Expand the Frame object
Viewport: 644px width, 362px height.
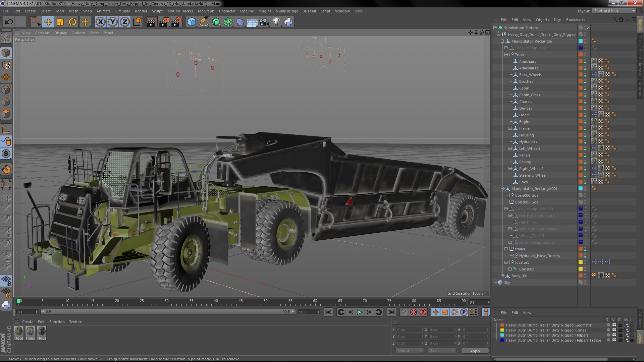point(510,128)
